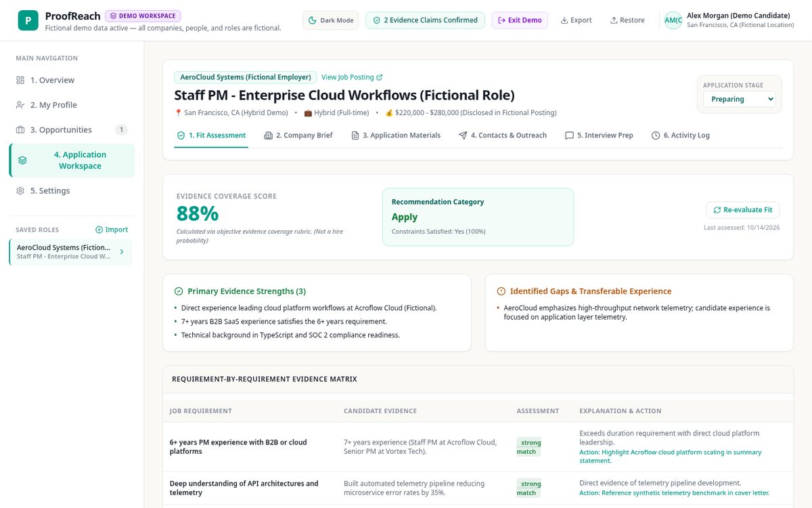Image resolution: width=812 pixels, height=508 pixels.
Task: Toggle Dark Mode
Action: coord(331,20)
